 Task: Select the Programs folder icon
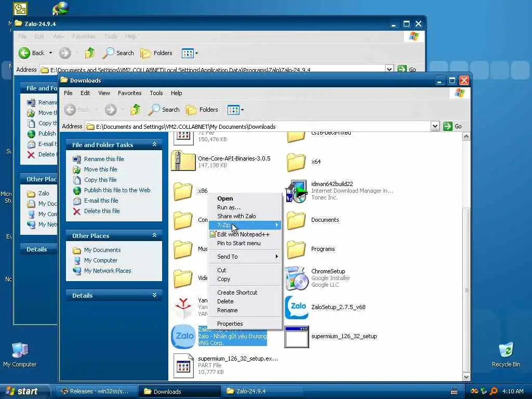click(296, 249)
